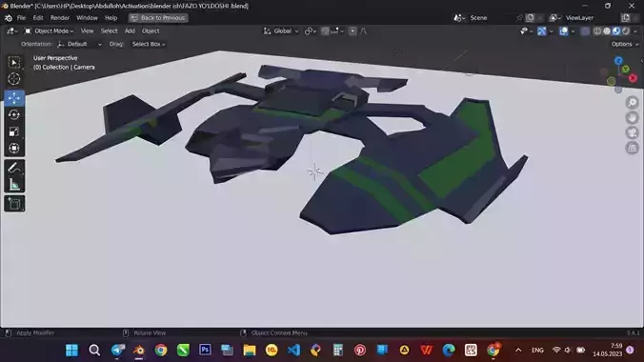Click the ENG language indicator
This screenshot has height=362, width=644.
coord(537,350)
